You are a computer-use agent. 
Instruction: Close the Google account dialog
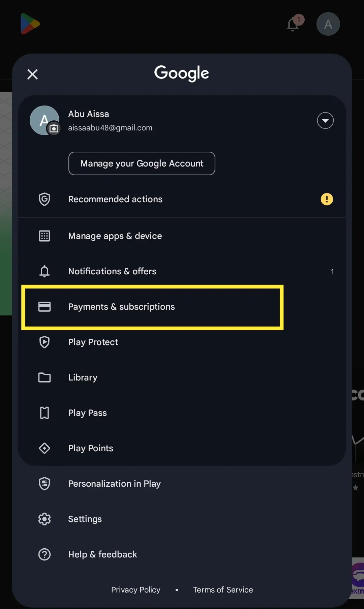[32, 74]
